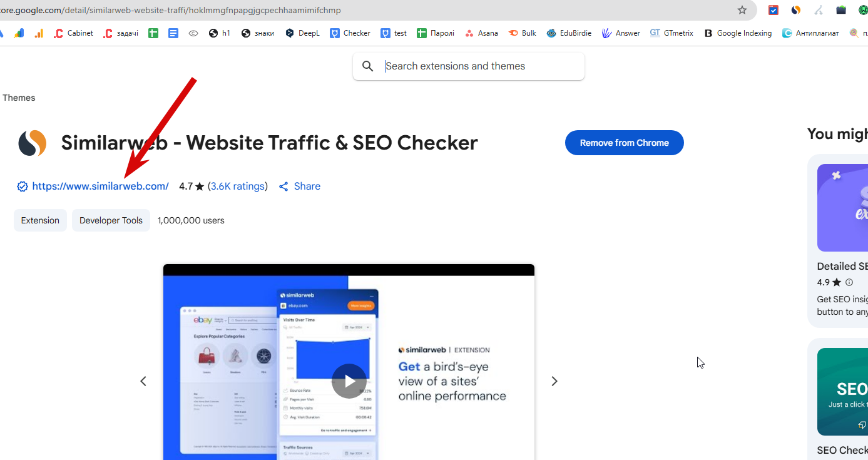Open the Cabinet bookmark

(74, 33)
